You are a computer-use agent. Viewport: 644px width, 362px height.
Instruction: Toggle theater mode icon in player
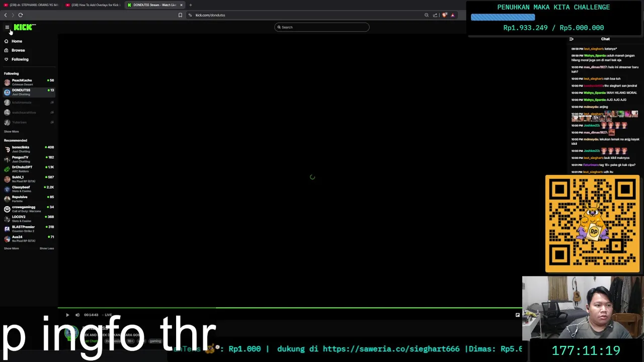click(x=517, y=315)
